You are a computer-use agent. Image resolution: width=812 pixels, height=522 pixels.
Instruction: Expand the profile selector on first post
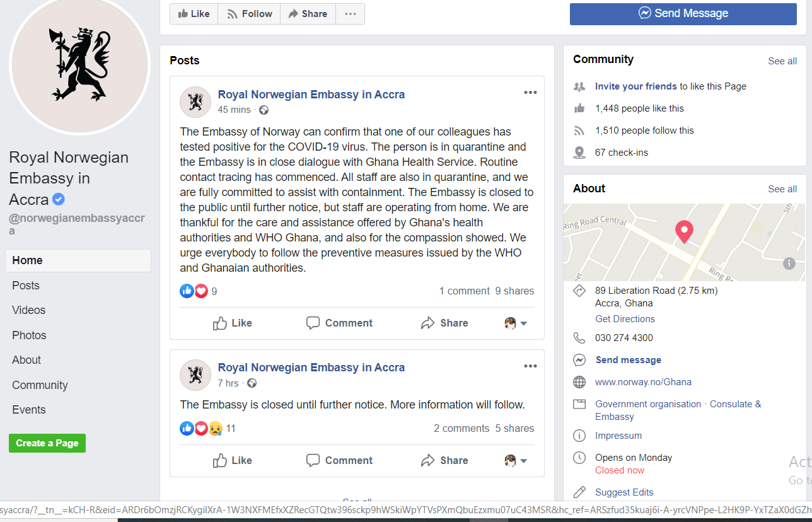click(516, 323)
